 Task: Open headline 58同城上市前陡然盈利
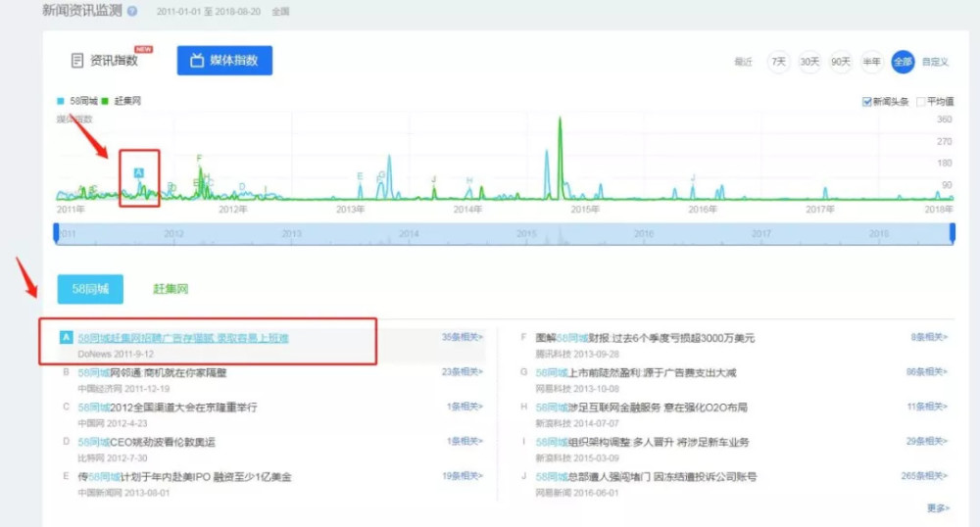coord(636,373)
